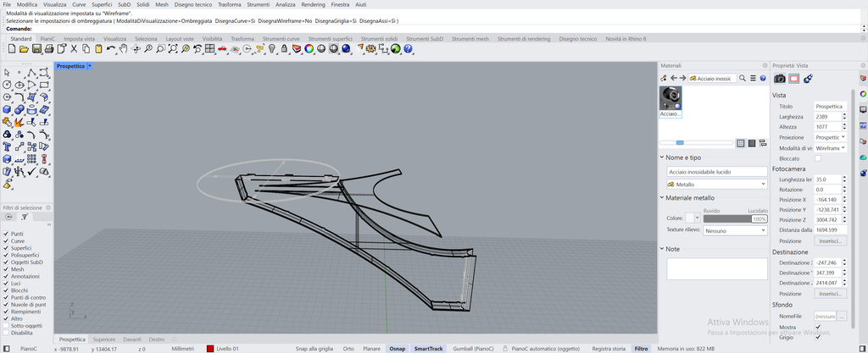Screen dimensions: 868x353
Task: Open the Superfici menu
Action: (x=102, y=4)
